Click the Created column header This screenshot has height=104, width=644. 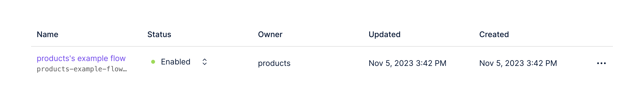coord(494,34)
